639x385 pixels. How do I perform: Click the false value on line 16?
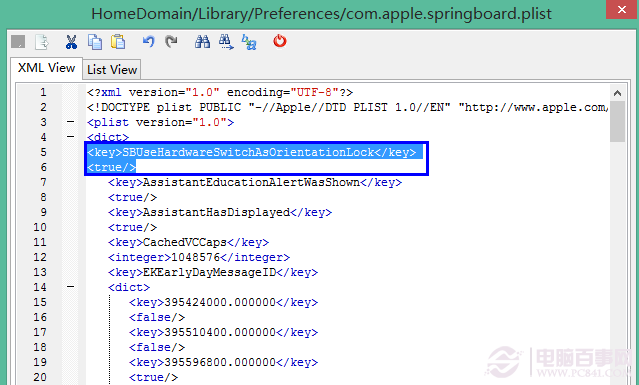[x=157, y=317]
